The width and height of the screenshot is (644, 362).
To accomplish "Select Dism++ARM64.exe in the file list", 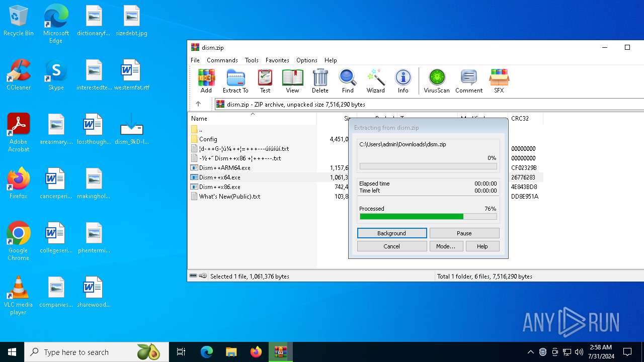I will coord(225,168).
